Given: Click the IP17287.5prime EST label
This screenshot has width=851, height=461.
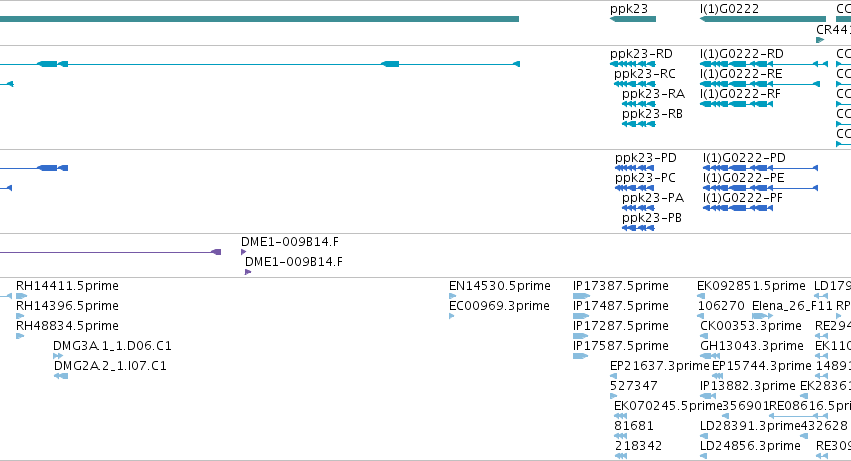Looking at the screenshot, I should (621, 326).
